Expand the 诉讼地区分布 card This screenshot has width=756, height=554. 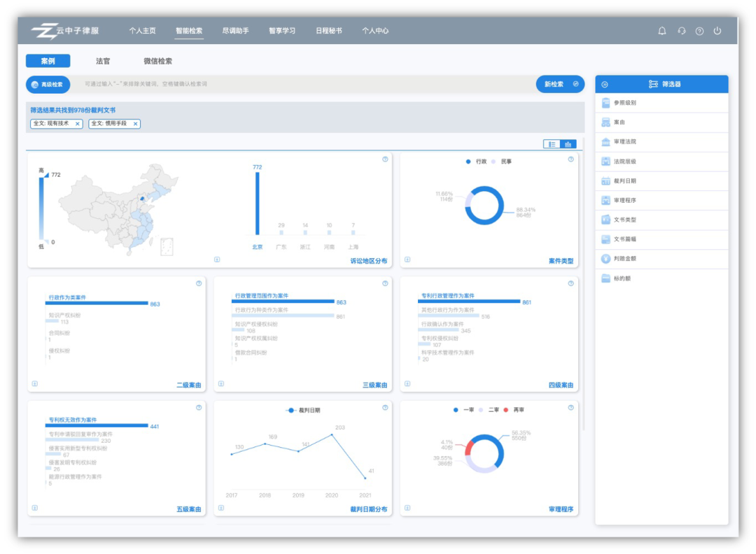click(x=217, y=260)
